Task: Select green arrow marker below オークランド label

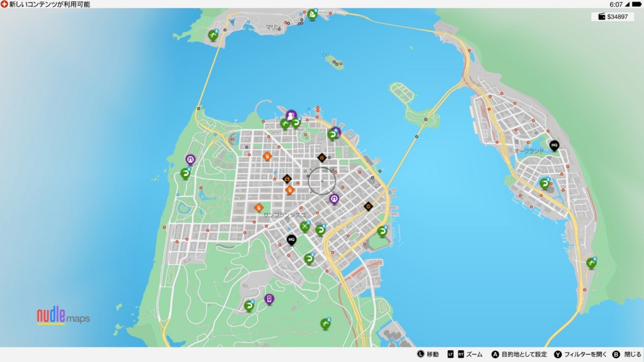Action: 545,184
